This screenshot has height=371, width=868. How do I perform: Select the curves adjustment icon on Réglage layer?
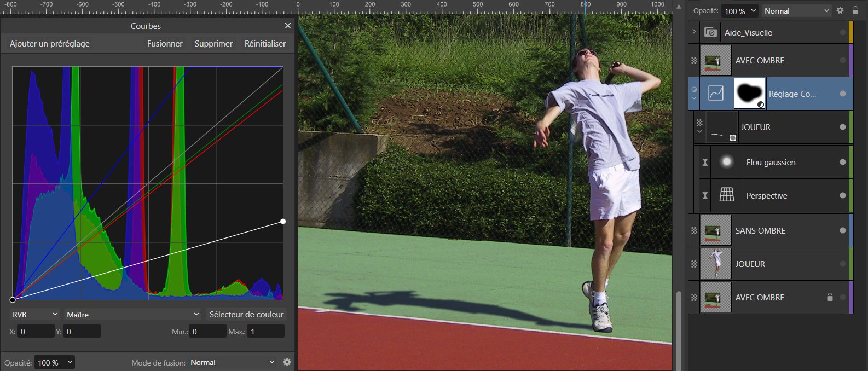coord(716,94)
